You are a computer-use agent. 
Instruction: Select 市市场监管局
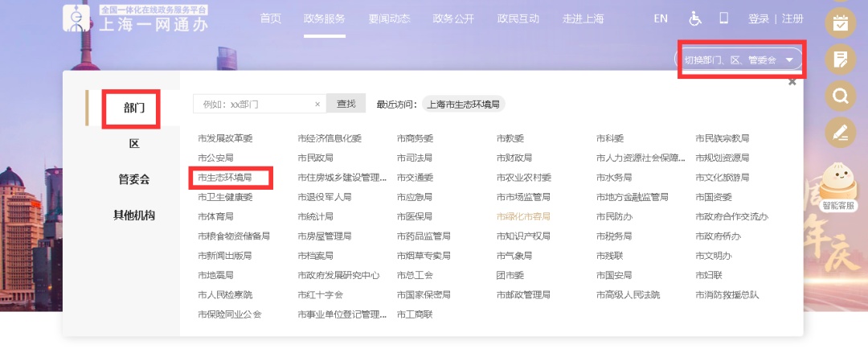(x=524, y=197)
